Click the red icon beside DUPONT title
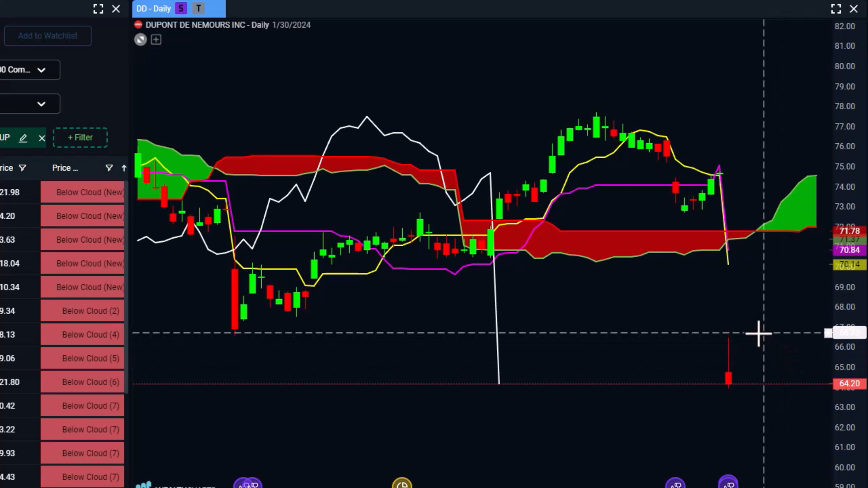 point(138,25)
